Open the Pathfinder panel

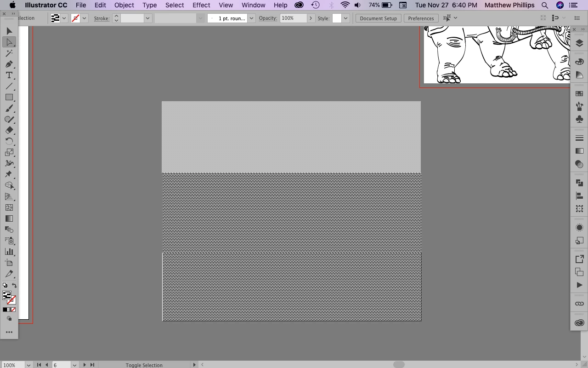pos(579,183)
